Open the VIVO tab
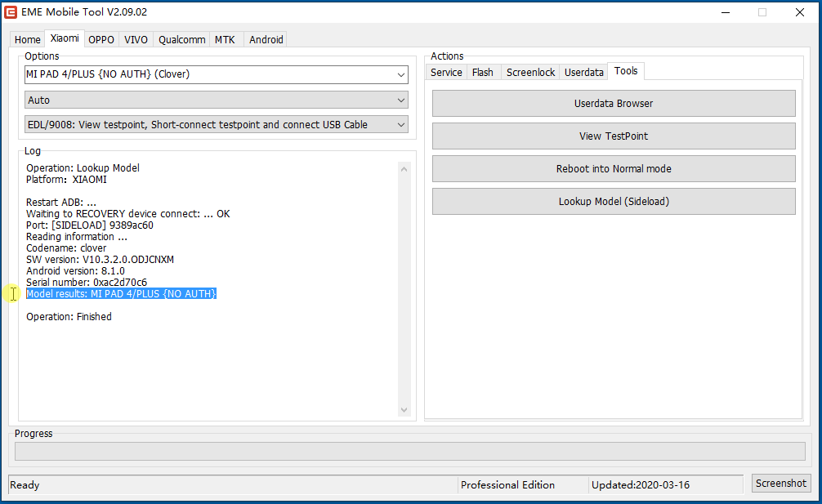Viewport: 822px width, 504px height. click(136, 39)
